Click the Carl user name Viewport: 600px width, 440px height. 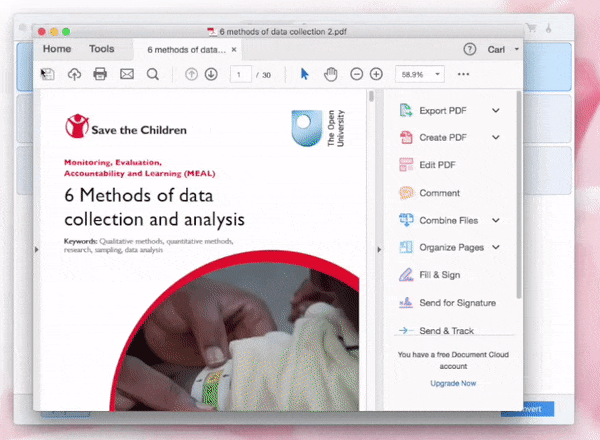coord(496,50)
